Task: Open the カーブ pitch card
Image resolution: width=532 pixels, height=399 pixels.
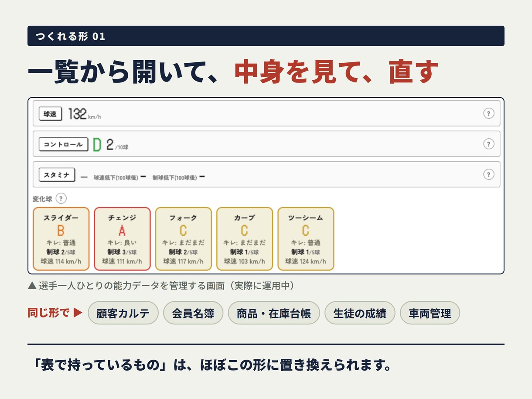Action: 245,239
